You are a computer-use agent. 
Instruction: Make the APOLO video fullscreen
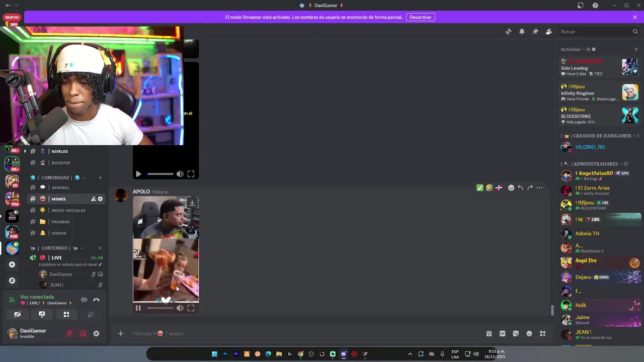coord(191,308)
